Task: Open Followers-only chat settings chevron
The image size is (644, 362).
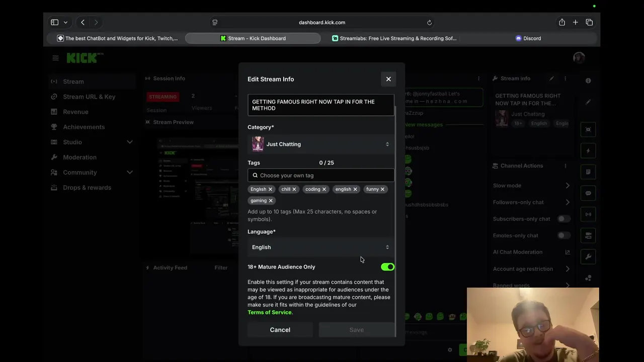Action: (x=568, y=202)
